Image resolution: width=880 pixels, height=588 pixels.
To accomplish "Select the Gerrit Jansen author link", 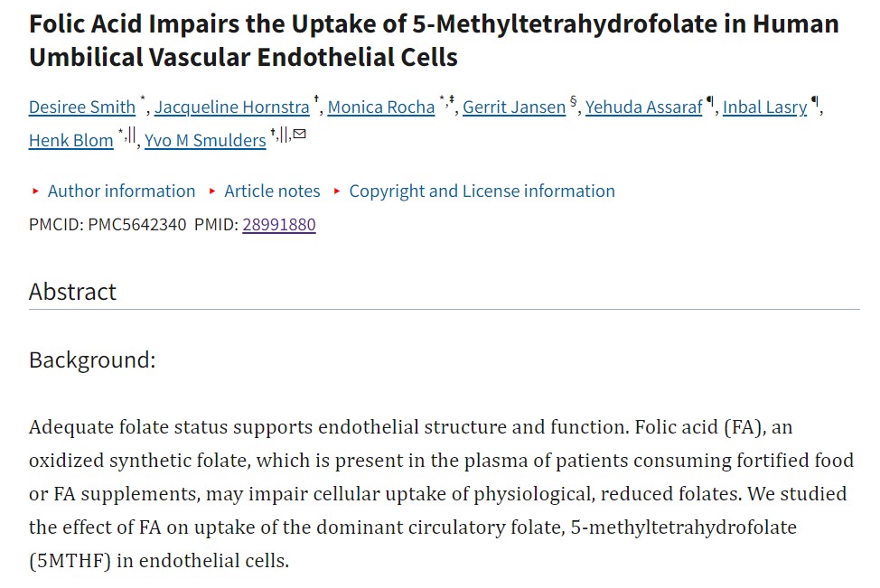I will (x=514, y=107).
